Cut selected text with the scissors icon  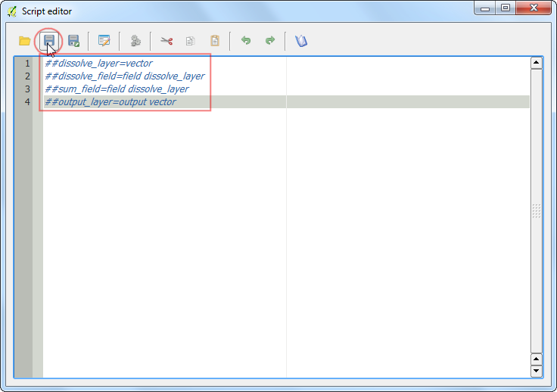tap(166, 41)
